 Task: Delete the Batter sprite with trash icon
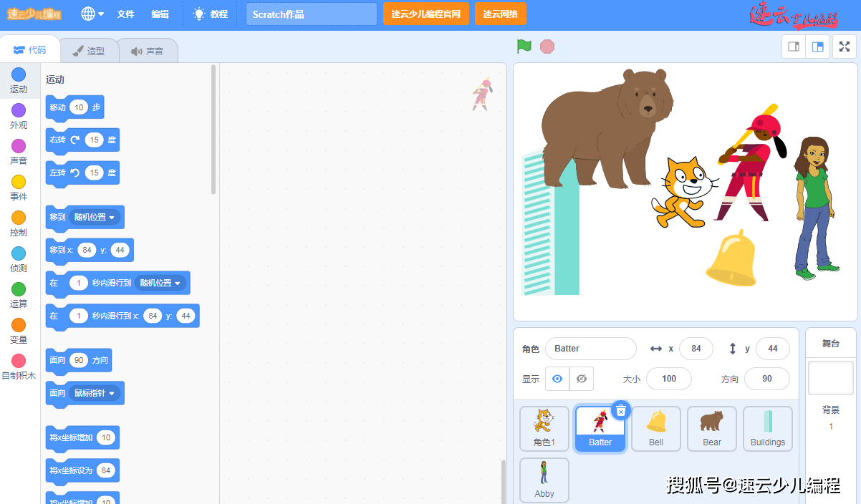pos(621,410)
